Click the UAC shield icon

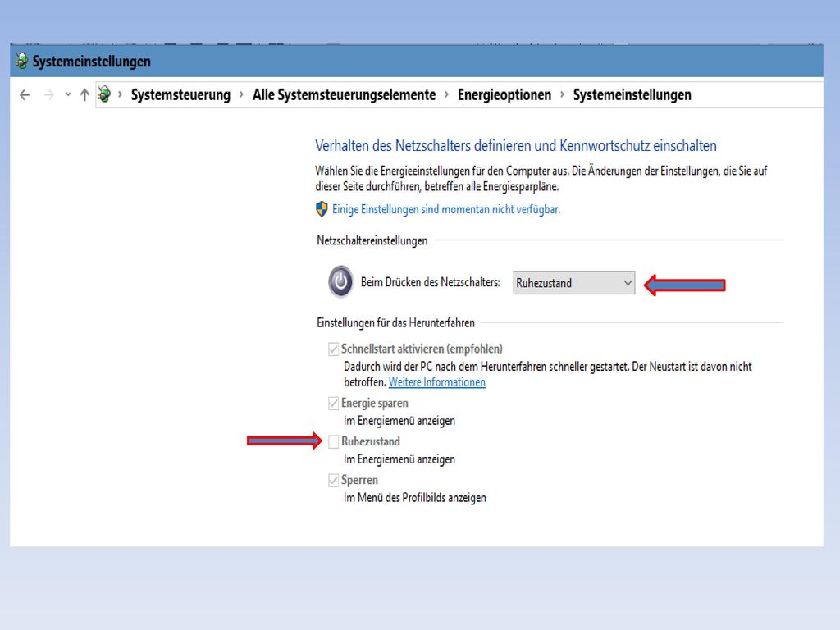322,209
